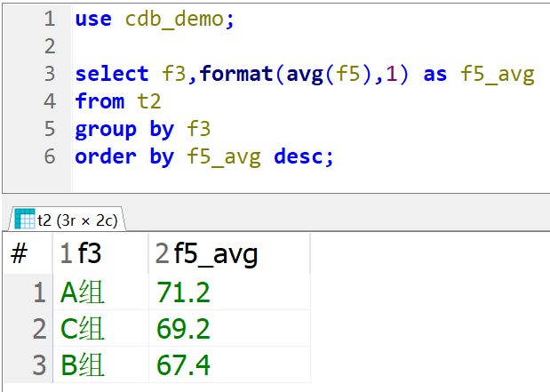Click the select keyword in the query
The image size is (550, 392).
coord(113,74)
